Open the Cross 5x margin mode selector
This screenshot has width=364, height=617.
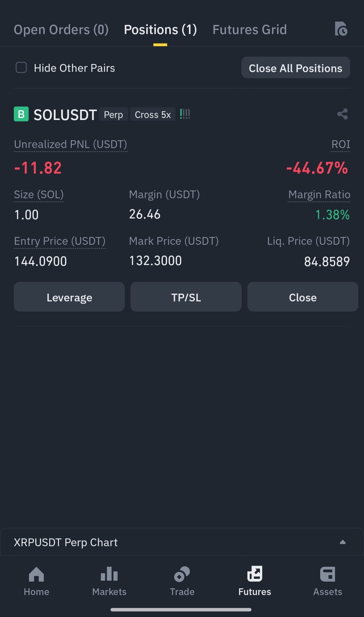click(x=153, y=114)
